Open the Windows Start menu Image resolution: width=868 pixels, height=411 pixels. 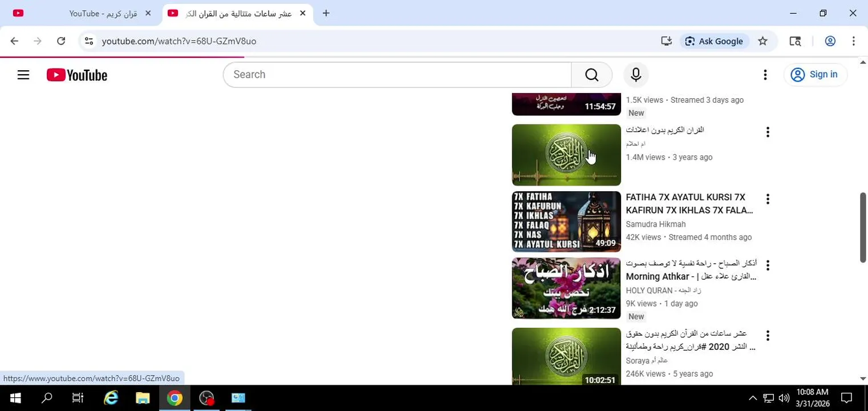[15, 398]
